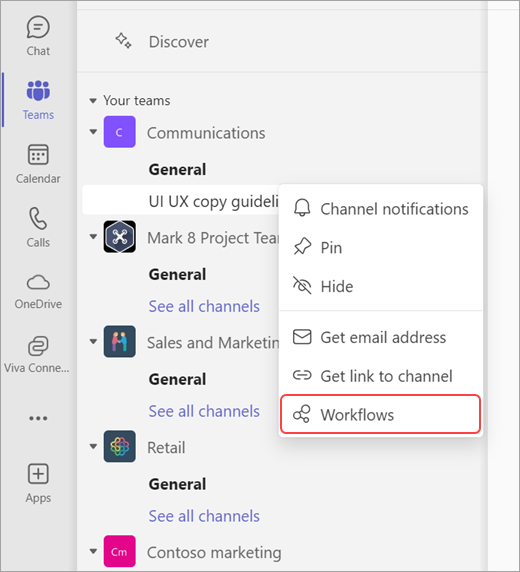Collapse the Your teams section
The height and width of the screenshot is (572, 520).
point(93,100)
